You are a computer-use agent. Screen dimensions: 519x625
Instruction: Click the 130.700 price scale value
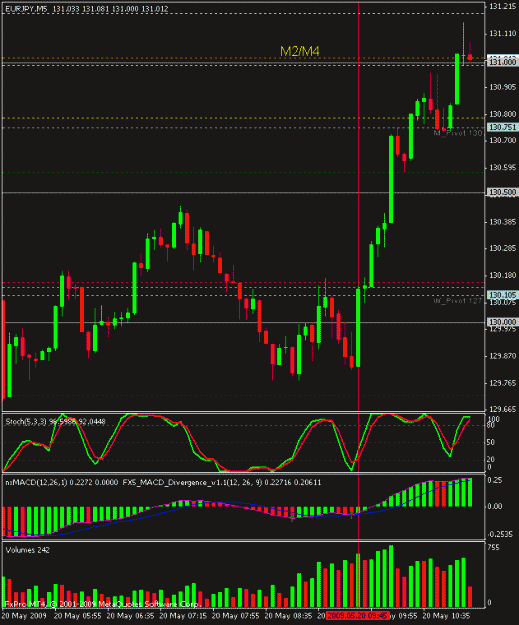pyautogui.click(x=503, y=140)
